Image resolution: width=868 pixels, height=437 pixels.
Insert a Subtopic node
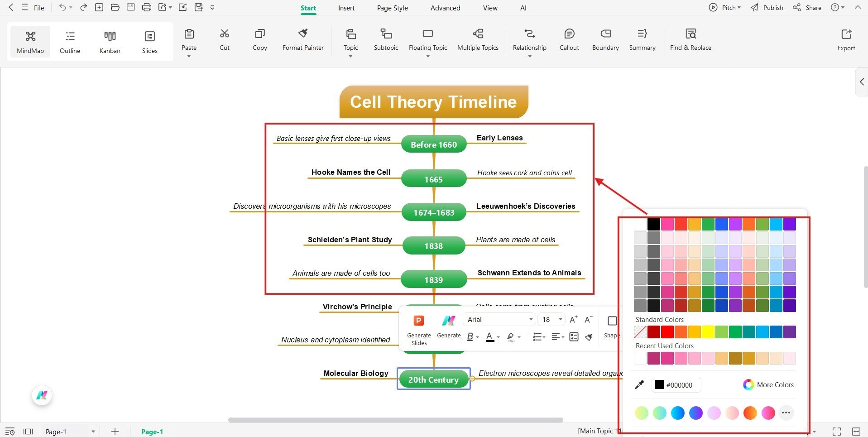pos(385,40)
